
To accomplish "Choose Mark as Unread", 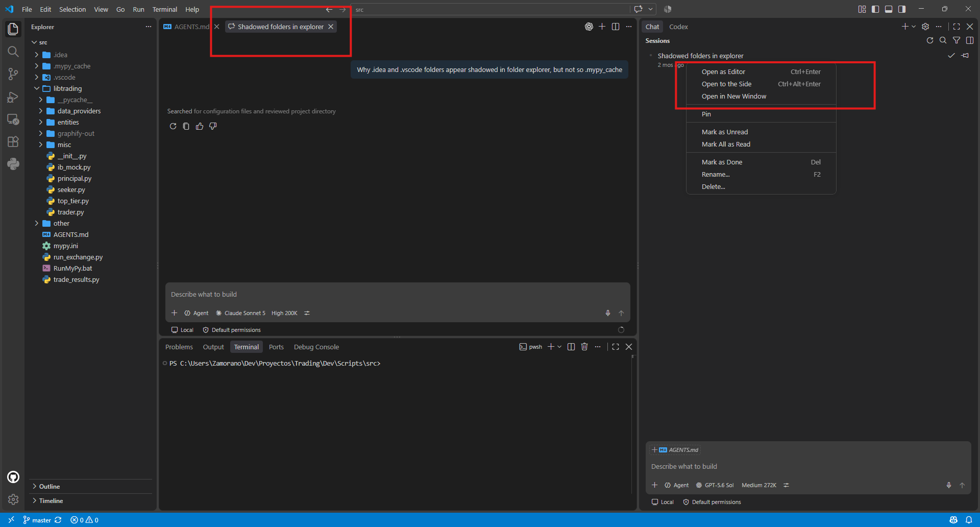I will point(761,132).
